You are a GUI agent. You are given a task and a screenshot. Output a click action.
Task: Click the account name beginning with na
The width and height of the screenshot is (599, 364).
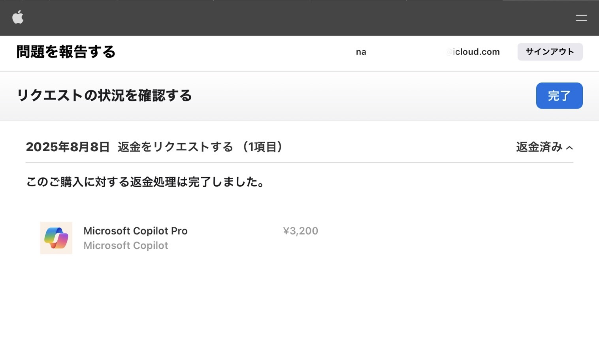[x=361, y=52]
